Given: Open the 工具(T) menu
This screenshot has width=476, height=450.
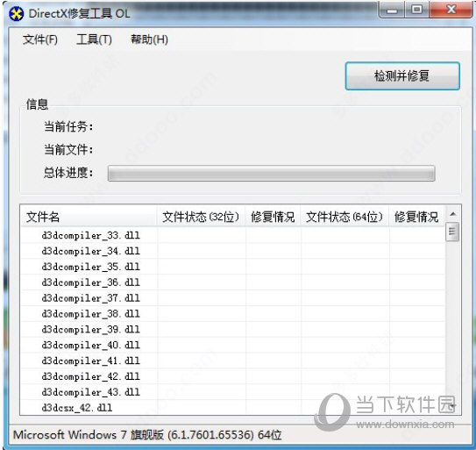Looking at the screenshot, I should [94, 39].
